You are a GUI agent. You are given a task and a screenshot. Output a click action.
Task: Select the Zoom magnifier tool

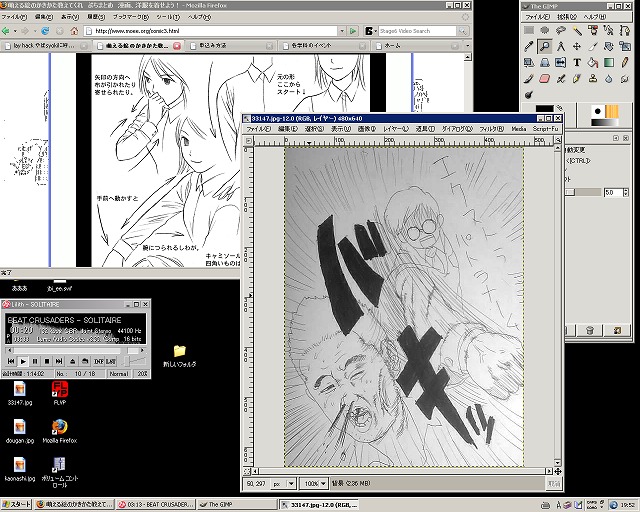[544, 46]
